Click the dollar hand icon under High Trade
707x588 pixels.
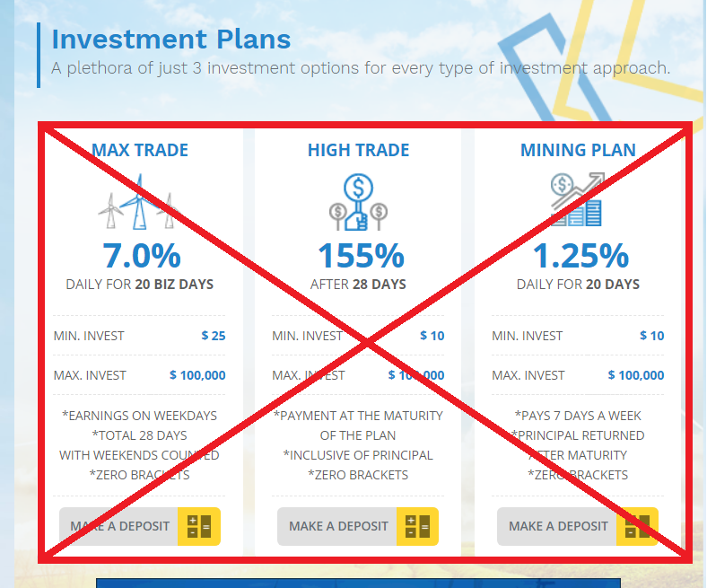[x=359, y=202]
